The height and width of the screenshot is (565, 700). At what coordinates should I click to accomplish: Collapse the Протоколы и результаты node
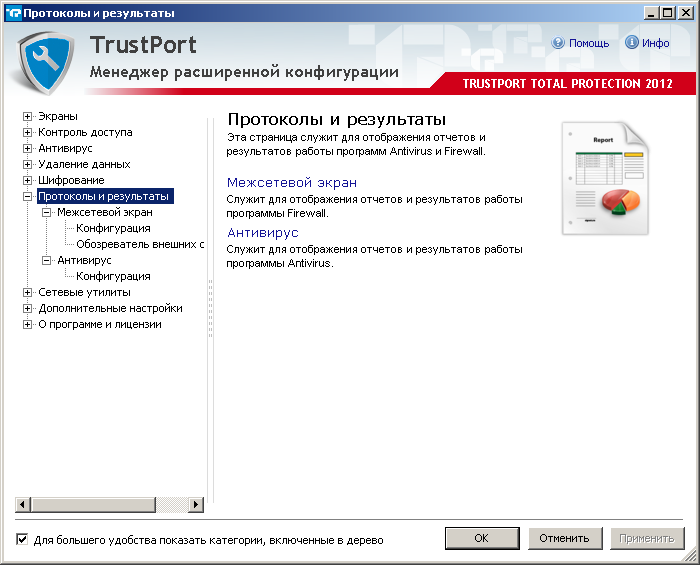(x=27, y=196)
